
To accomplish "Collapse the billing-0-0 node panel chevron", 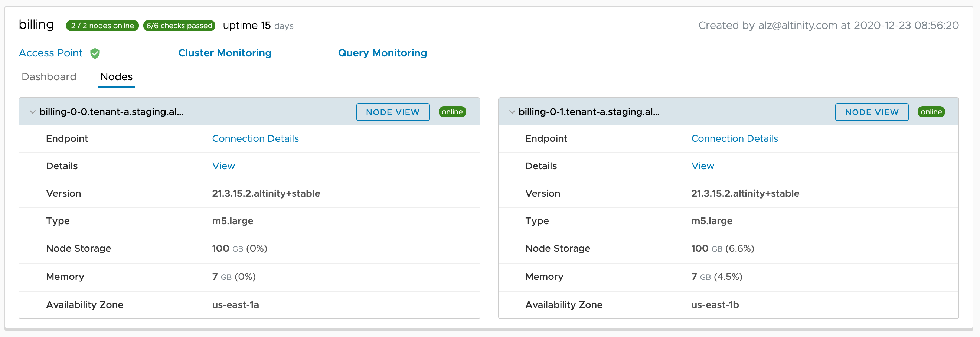I will click(33, 112).
